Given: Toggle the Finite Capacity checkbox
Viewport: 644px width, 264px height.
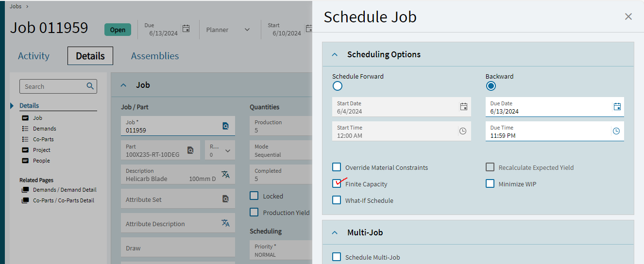Looking at the screenshot, I should [337, 183].
